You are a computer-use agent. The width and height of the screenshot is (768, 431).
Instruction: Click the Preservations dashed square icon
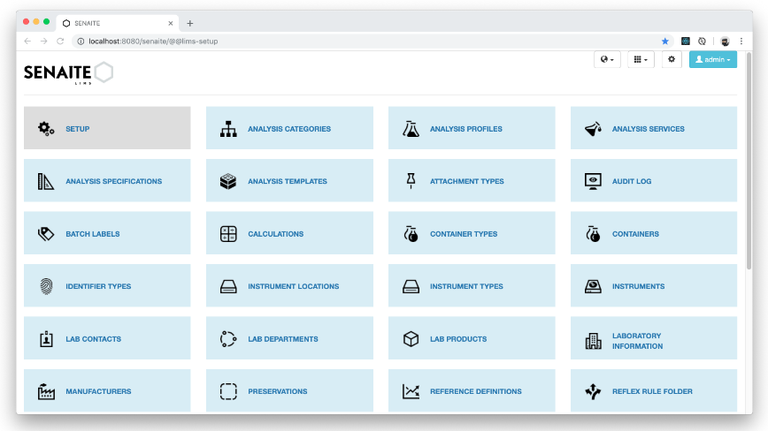tap(228, 391)
